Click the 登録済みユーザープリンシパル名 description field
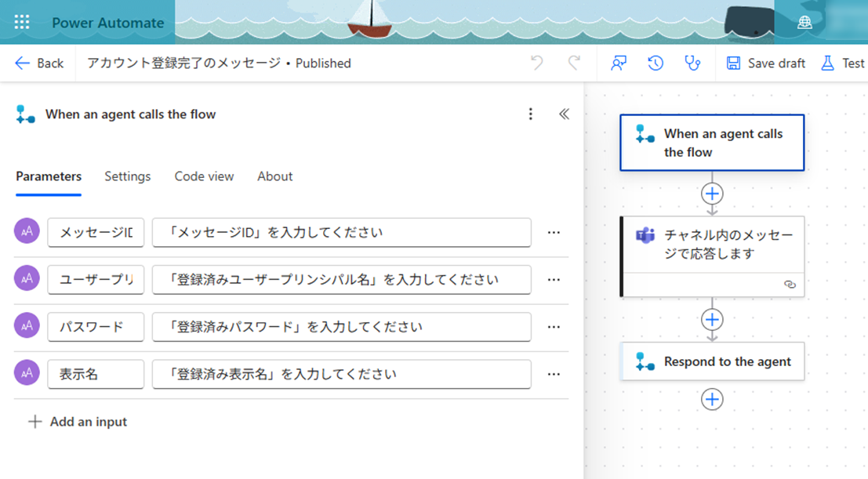 [x=342, y=280]
